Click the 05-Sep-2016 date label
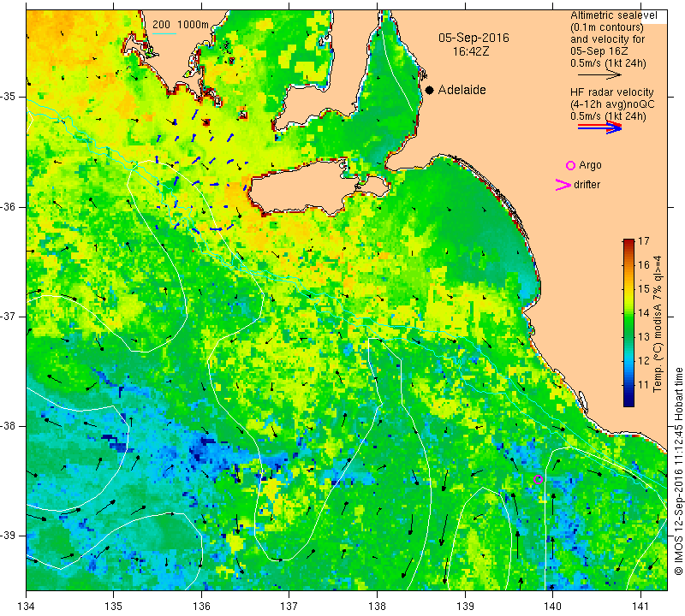The height and width of the screenshot is (616, 685). pyautogui.click(x=474, y=38)
